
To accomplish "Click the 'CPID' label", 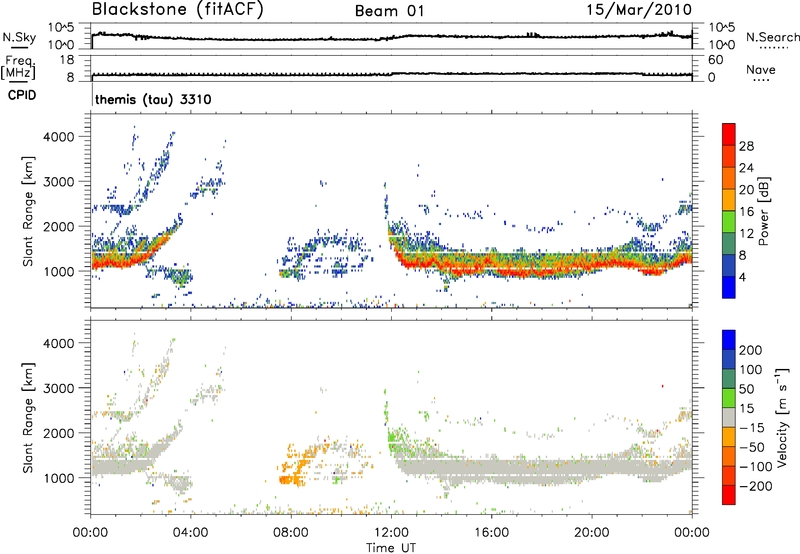I will tap(22, 95).
